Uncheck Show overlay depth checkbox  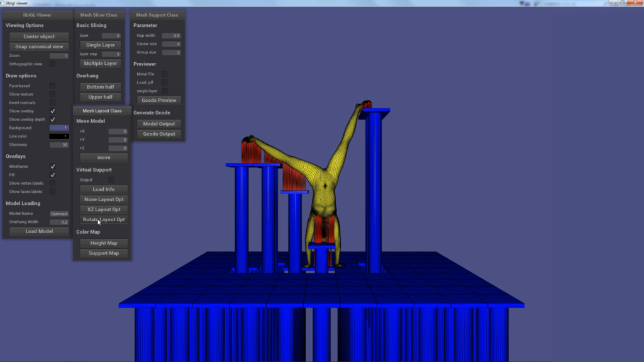53,119
